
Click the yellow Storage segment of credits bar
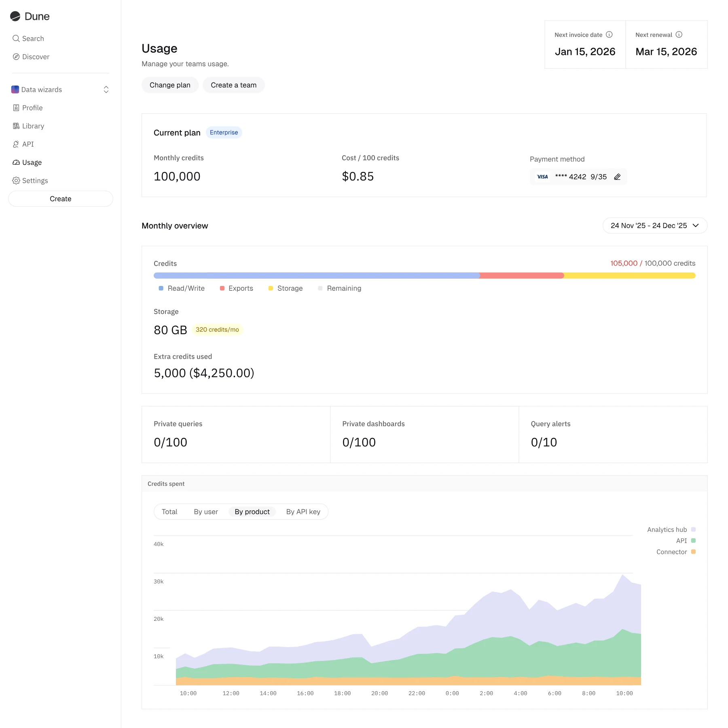[630, 275]
